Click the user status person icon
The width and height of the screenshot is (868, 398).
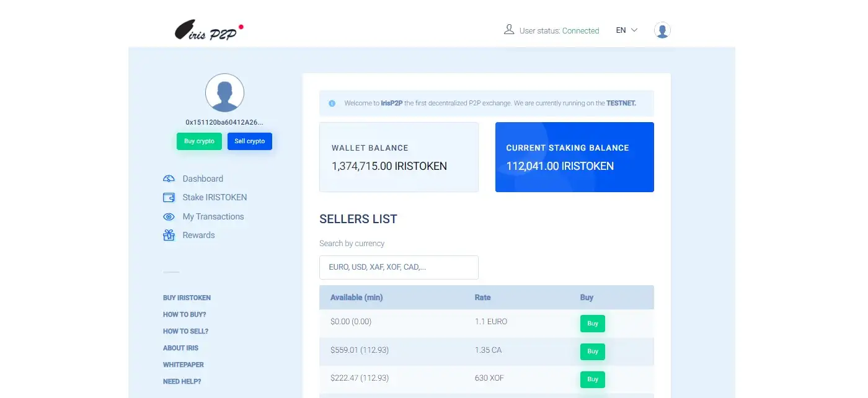pyautogui.click(x=509, y=30)
